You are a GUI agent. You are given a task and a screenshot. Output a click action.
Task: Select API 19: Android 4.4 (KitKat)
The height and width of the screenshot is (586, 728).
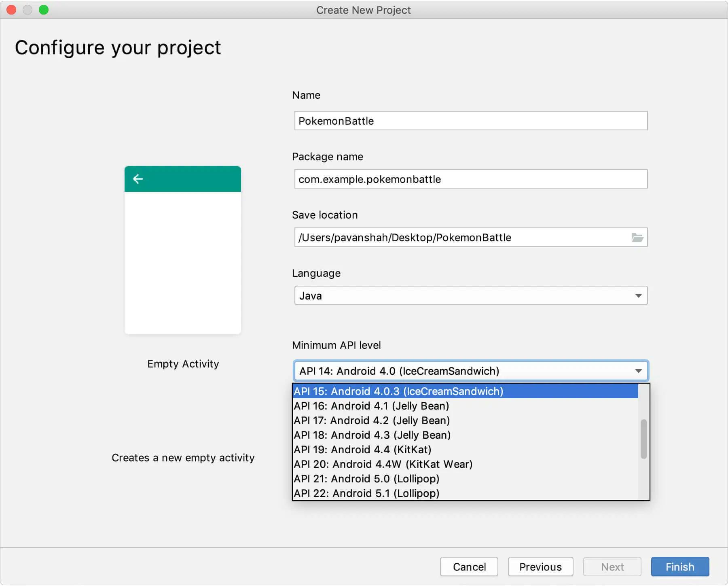click(x=465, y=450)
